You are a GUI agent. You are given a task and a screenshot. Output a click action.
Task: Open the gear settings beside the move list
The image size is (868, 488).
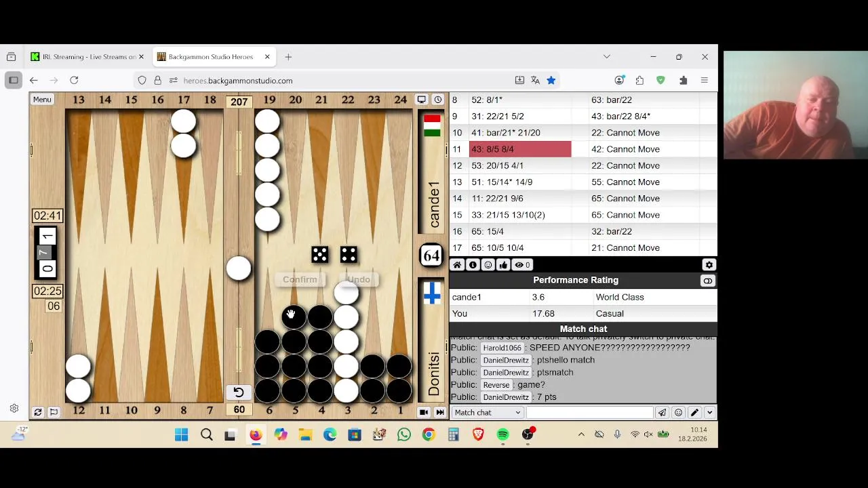tap(709, 265)
